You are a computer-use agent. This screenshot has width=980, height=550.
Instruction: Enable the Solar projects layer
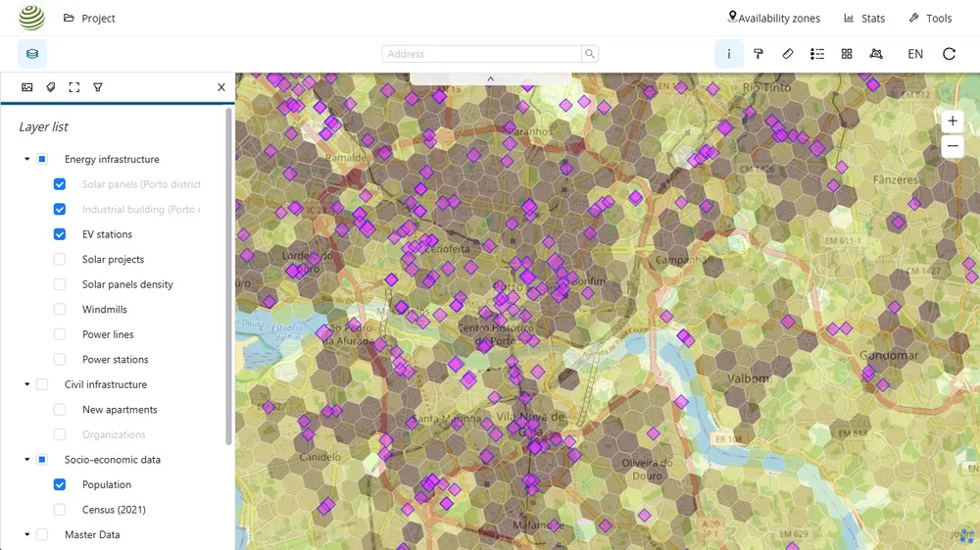(60, 260)
